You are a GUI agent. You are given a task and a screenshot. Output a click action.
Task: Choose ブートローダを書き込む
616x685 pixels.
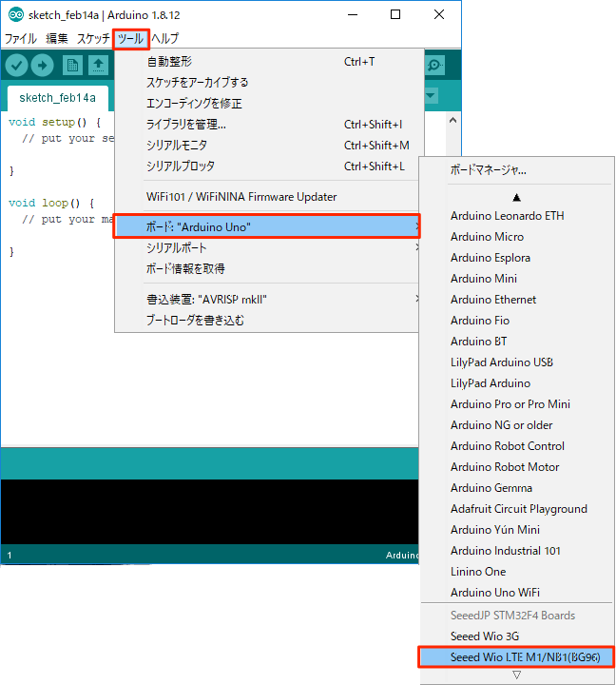[x=267, y=321]
